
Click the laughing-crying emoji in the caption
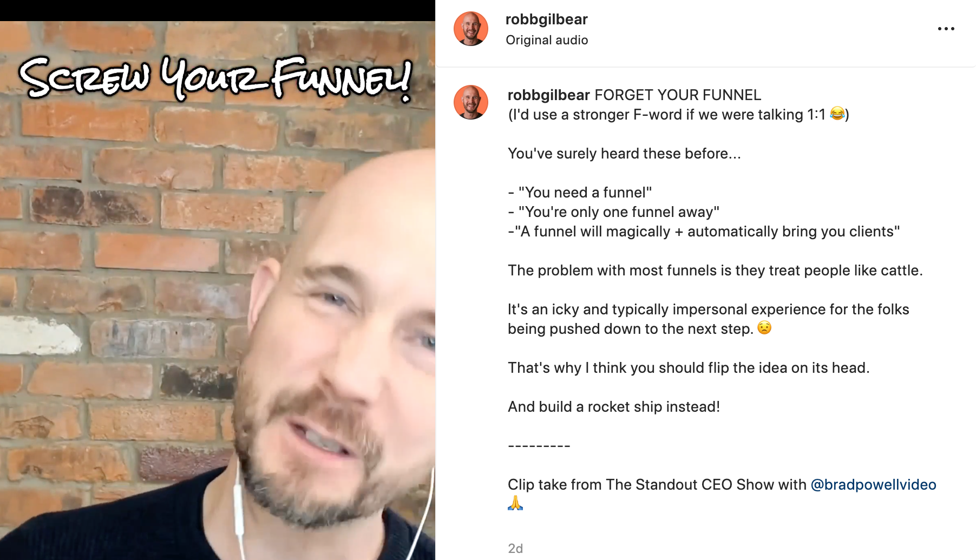pyautogui.click(x=837, y=114)
